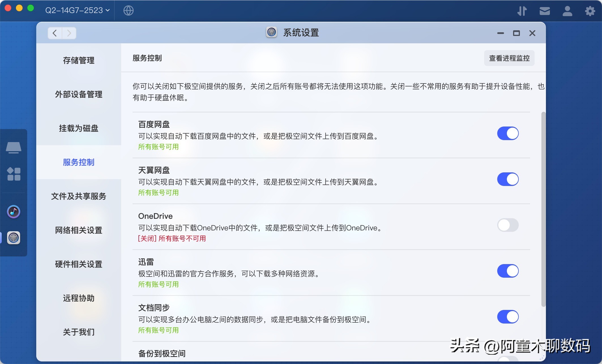This screenshot has width=602, height=364.
Task: Open the user account icon
Action: pos(567,11)
